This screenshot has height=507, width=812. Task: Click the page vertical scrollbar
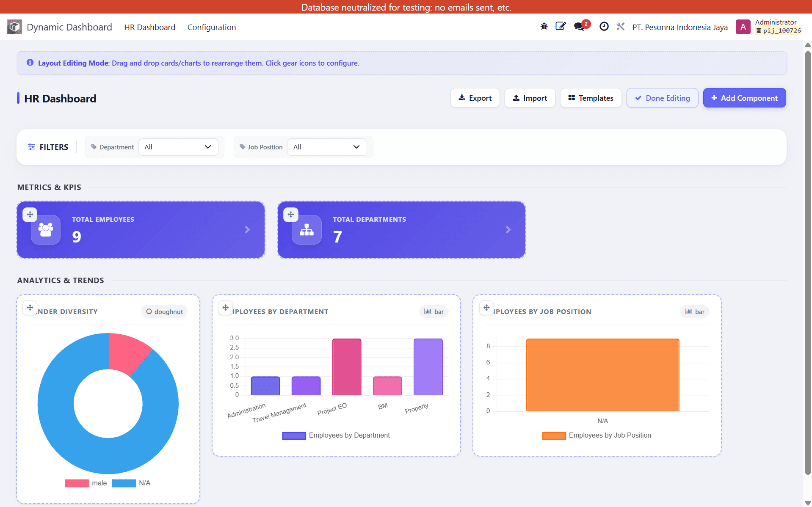point(808,262)
